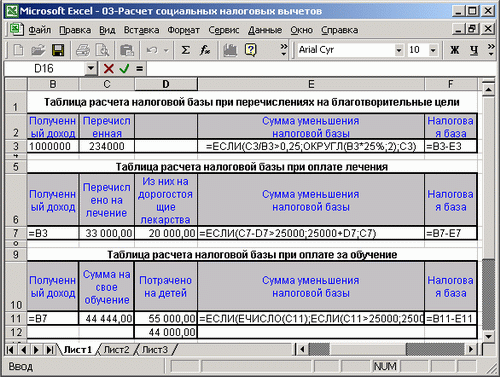Click the equals Edit Formula button
Image resolution: width=500 pixels, height=377 pixels.
pos(139,69)
